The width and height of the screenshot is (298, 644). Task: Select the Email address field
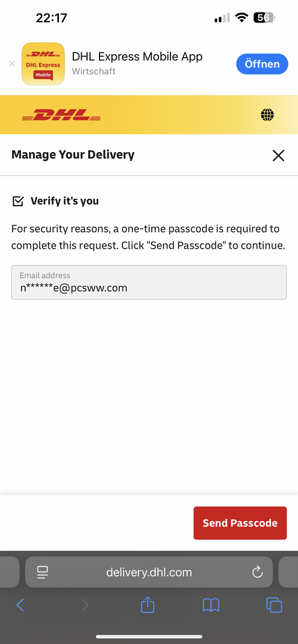click(x=148, y=282)
